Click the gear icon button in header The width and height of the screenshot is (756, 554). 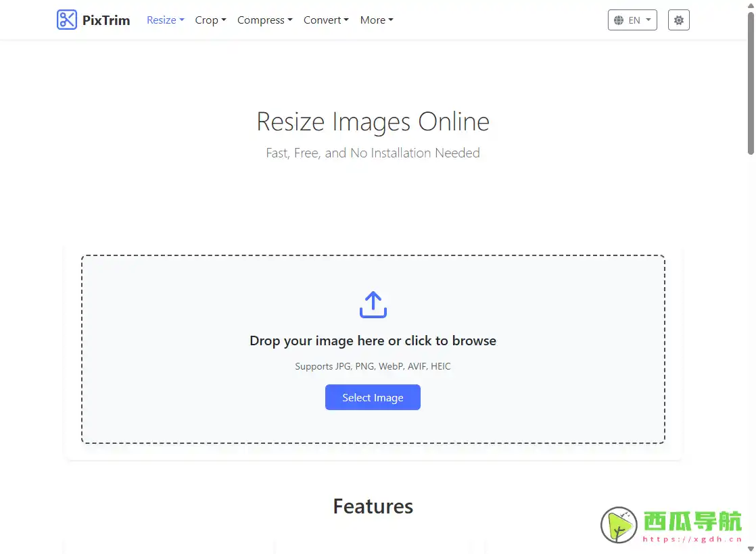pos(678,20)
